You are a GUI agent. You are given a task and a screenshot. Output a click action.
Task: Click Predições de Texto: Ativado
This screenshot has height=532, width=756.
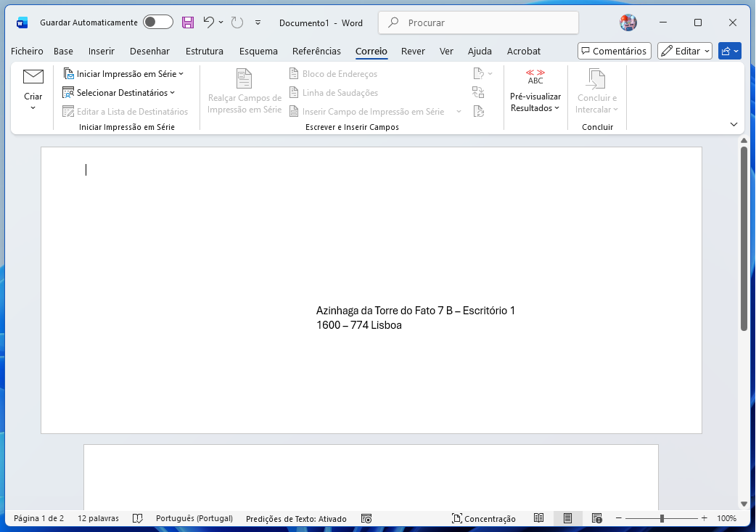pos(296,519)
